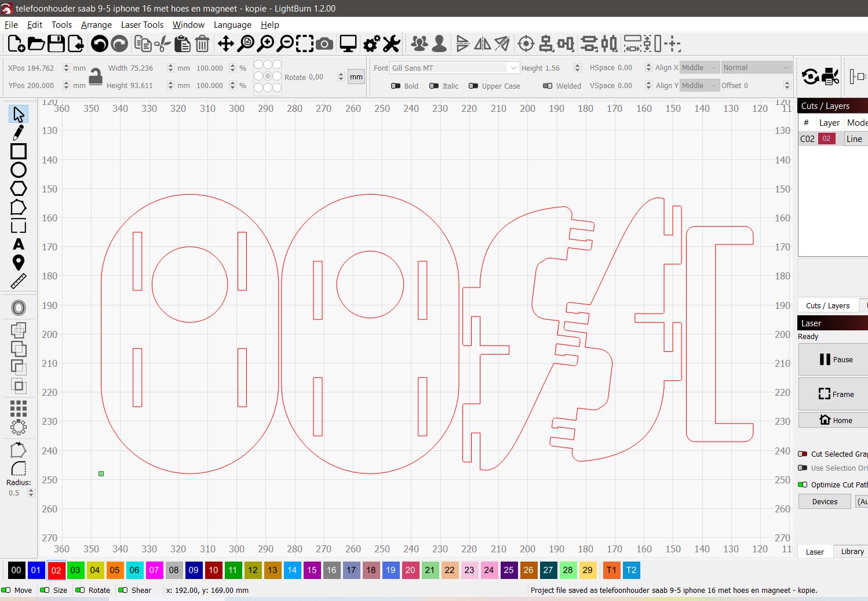Screen dimensions: 868x601
Task: Click the Frame button
Action: pos(833,394)
